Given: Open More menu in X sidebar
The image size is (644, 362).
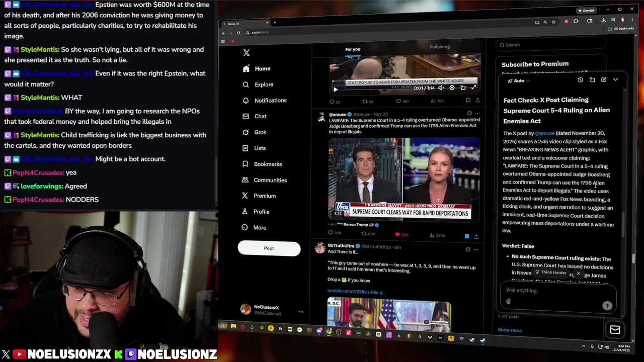Looking at the screenshot, I should 254,228.
